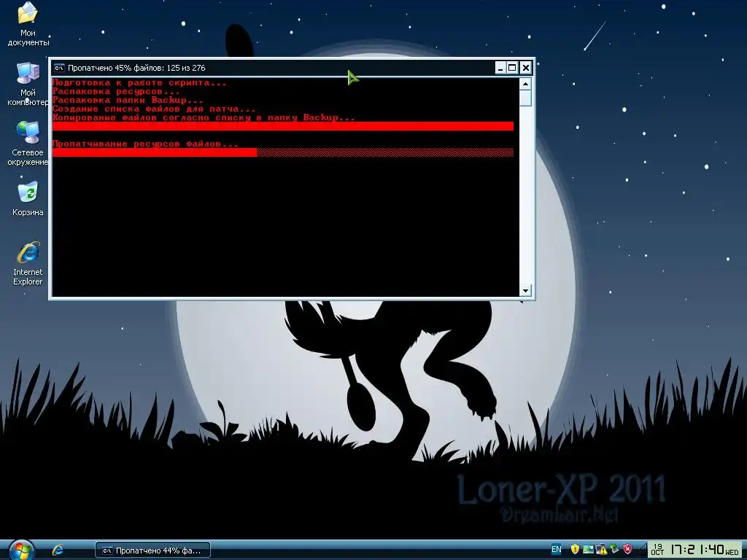This screenshot has height=560, width=747.
Task: Select the Корзина recycle bin icon
Action: (28, 199)
